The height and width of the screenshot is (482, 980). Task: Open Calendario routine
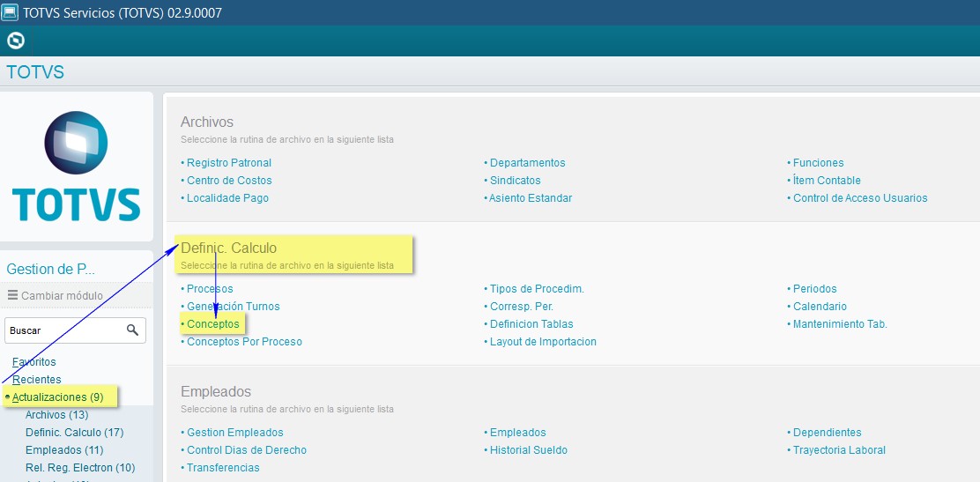(x=820, y=307)
